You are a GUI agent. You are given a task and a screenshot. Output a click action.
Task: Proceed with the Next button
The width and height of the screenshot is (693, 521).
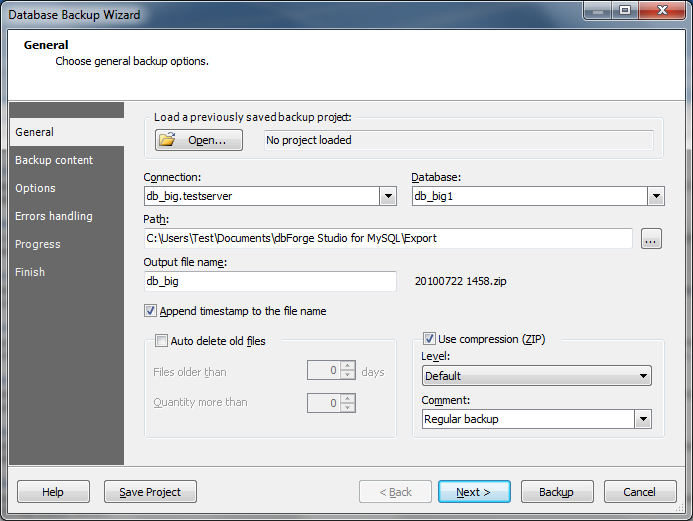pos(474,492)
